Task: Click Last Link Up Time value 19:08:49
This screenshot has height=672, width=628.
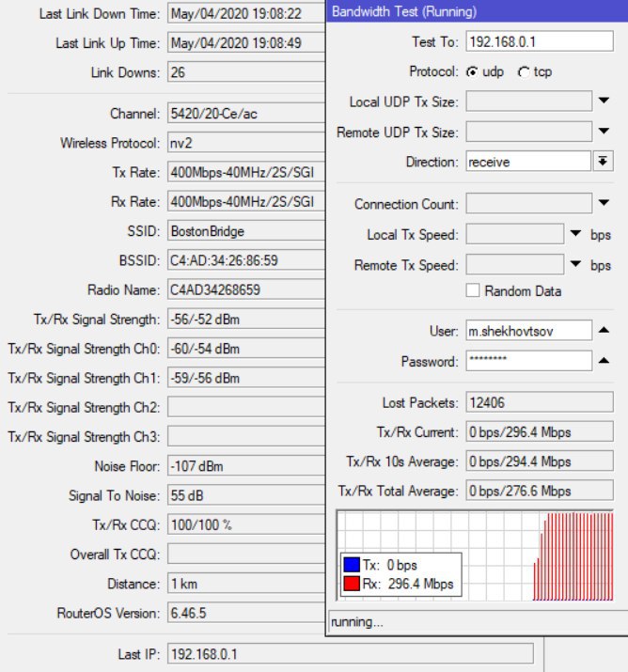Action: tap(246, 43)
